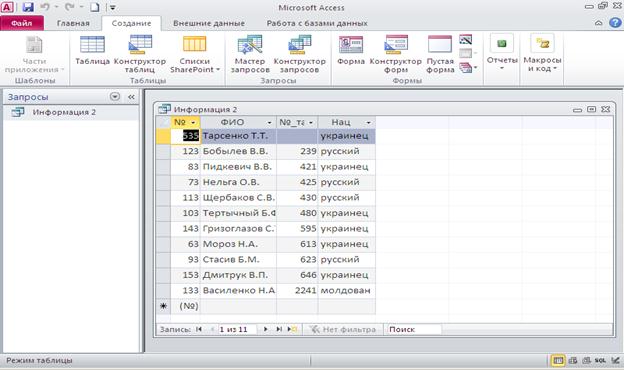Open SharePoint Lists (Списки SharePoint) dropdown

pyautogui.click(x=195, y=54)
